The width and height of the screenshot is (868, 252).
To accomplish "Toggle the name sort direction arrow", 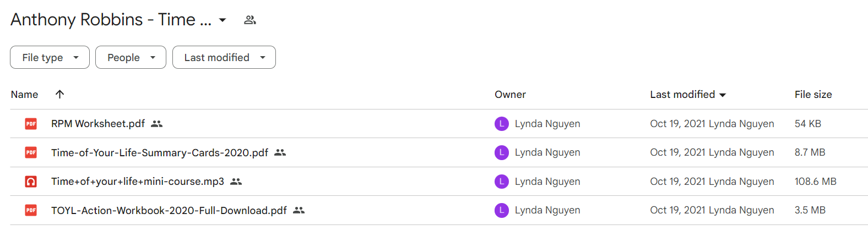I will tap(60, 94).
